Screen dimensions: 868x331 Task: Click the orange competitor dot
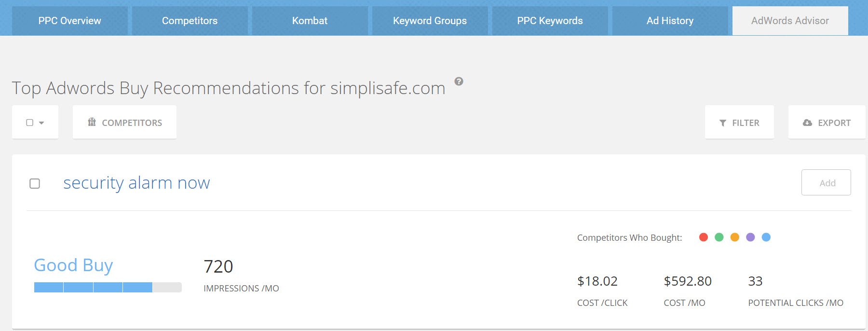point(735,237)
